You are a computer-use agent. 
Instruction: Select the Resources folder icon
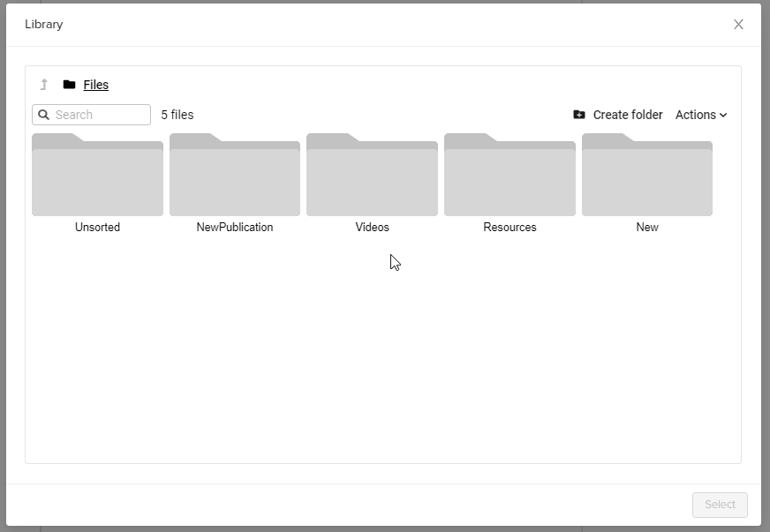(x=510, y=176)
